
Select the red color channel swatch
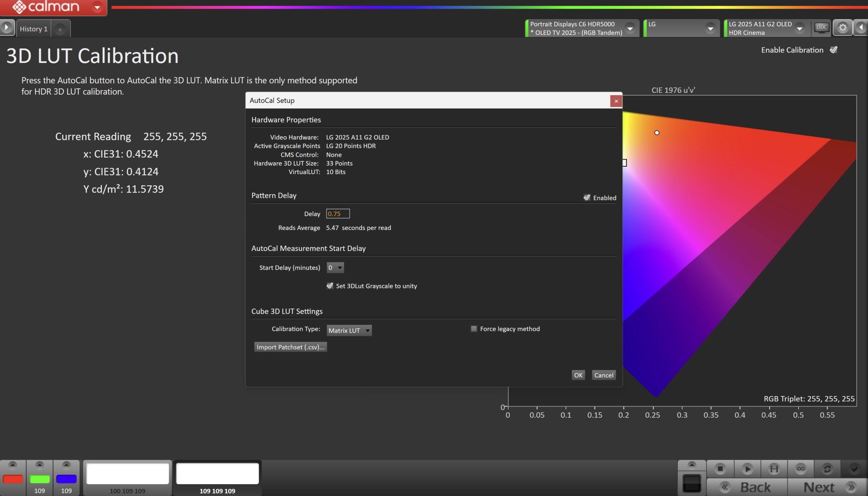pos(13,479)
